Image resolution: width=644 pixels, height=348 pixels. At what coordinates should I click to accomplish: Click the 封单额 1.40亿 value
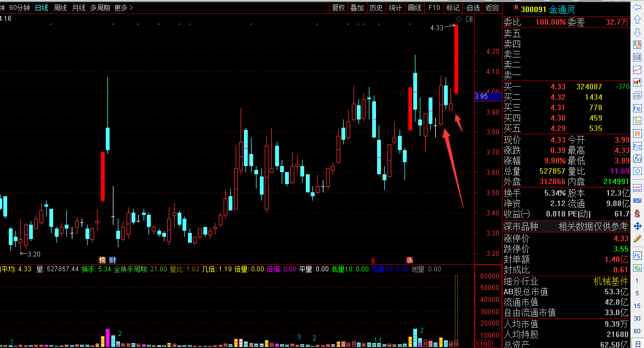click(x=617, y=260)
